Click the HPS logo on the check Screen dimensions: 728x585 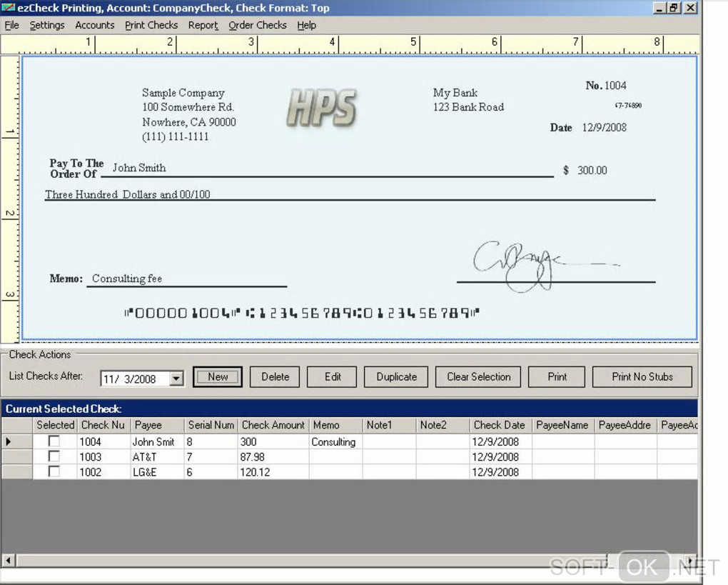321,108
